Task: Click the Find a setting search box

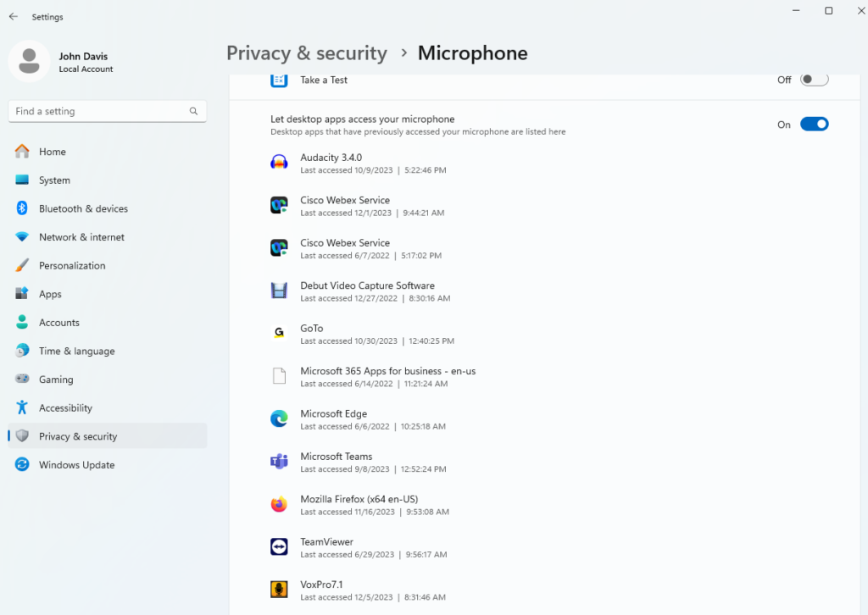Action: [97, 111]
